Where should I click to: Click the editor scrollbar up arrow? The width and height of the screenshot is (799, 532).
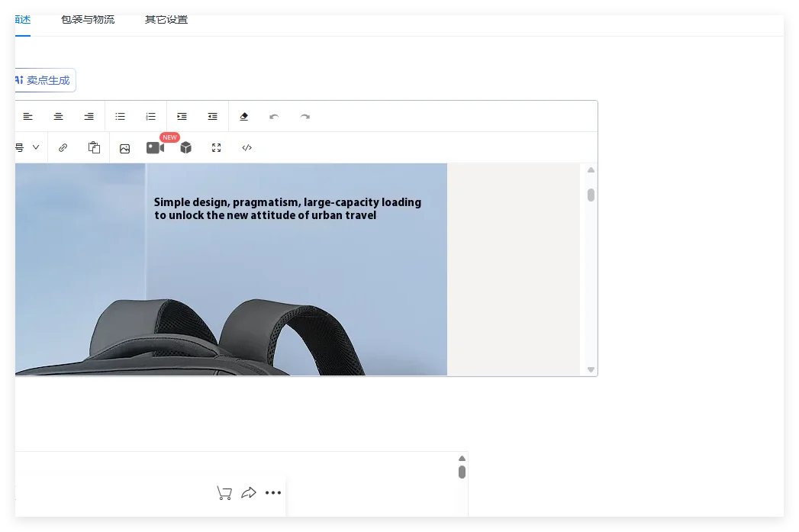591,170
